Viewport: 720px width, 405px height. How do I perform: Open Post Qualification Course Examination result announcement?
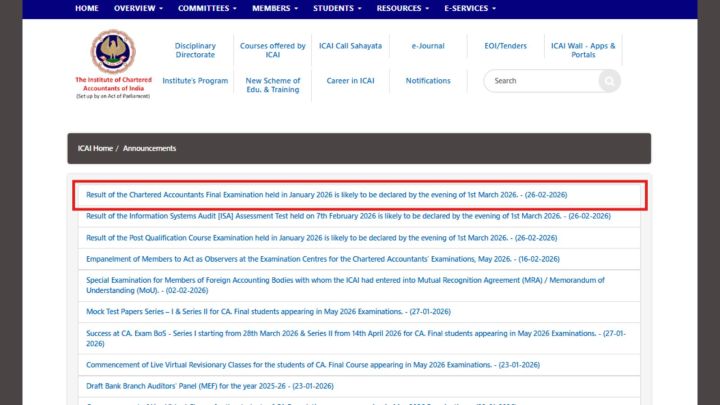[x=321, y=238]
